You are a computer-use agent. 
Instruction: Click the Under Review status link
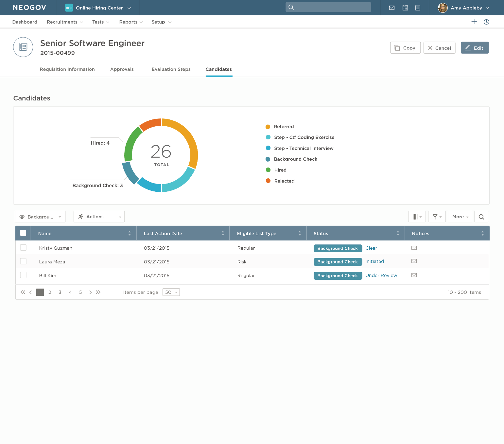[x=381, y=275]
